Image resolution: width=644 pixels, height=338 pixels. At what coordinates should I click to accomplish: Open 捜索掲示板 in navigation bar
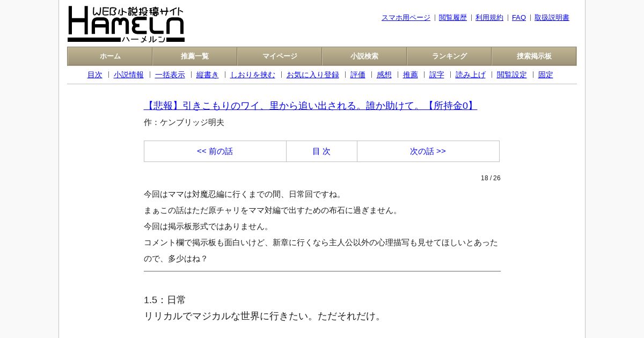point(534,56)
